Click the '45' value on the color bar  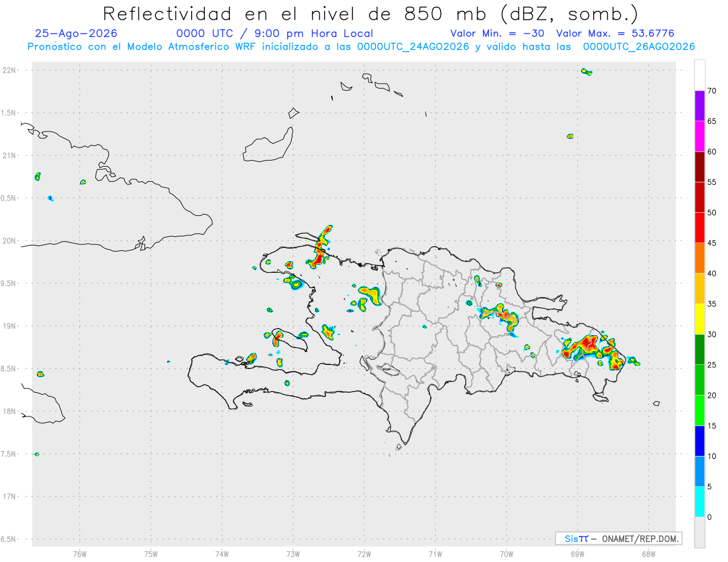tap(712, 243)
